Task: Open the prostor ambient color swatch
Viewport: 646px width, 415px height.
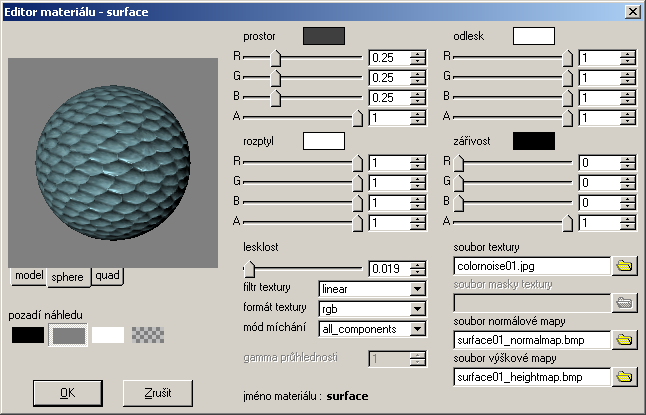Action: point(323,36)
